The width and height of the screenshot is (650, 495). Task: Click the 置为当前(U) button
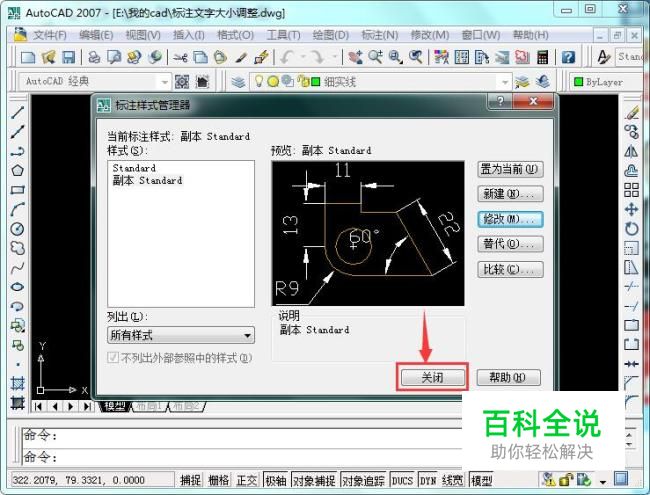coord(510,169)
